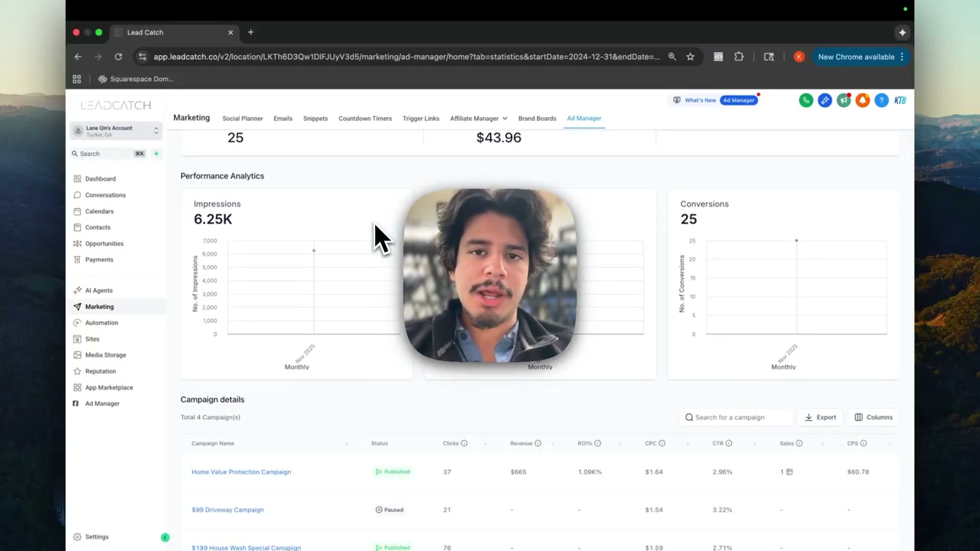980x551 pixels.
Task: Open a new Chrome tab
Action: coord(250,32)
